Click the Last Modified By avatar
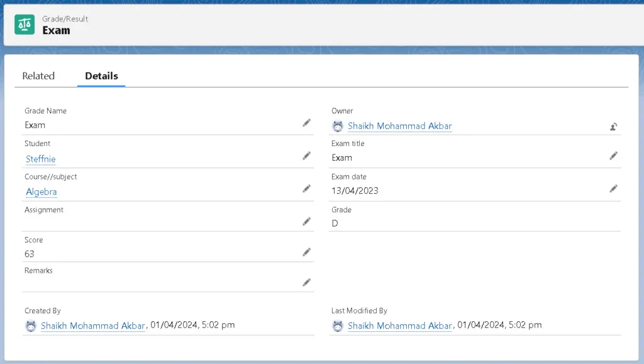This screenshot has width=644, height=364. [x=338, y=326]
